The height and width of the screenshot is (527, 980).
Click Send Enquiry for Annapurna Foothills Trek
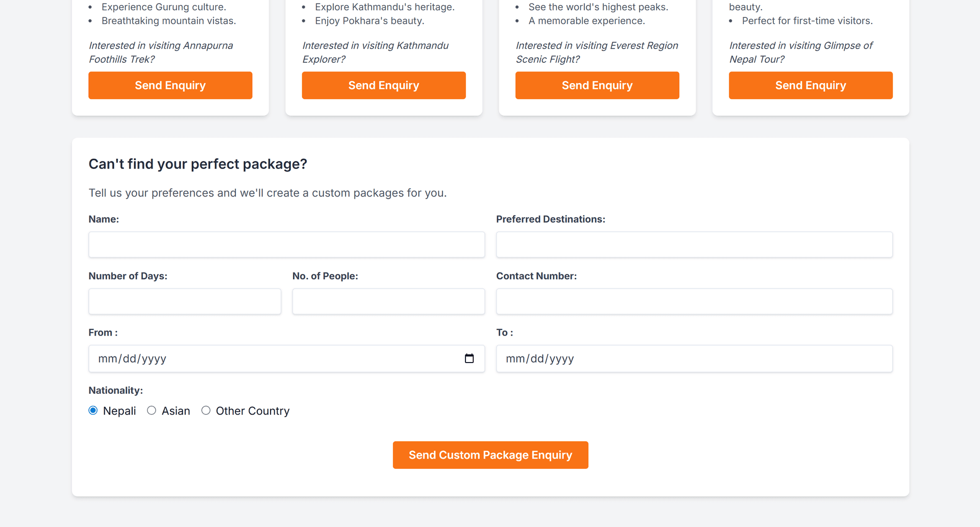pos(170,85)
